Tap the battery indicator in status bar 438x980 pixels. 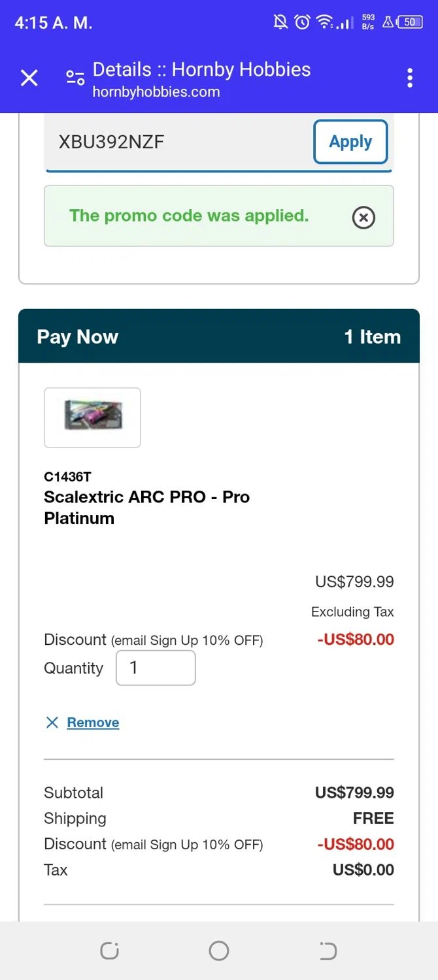pos(409,22)
